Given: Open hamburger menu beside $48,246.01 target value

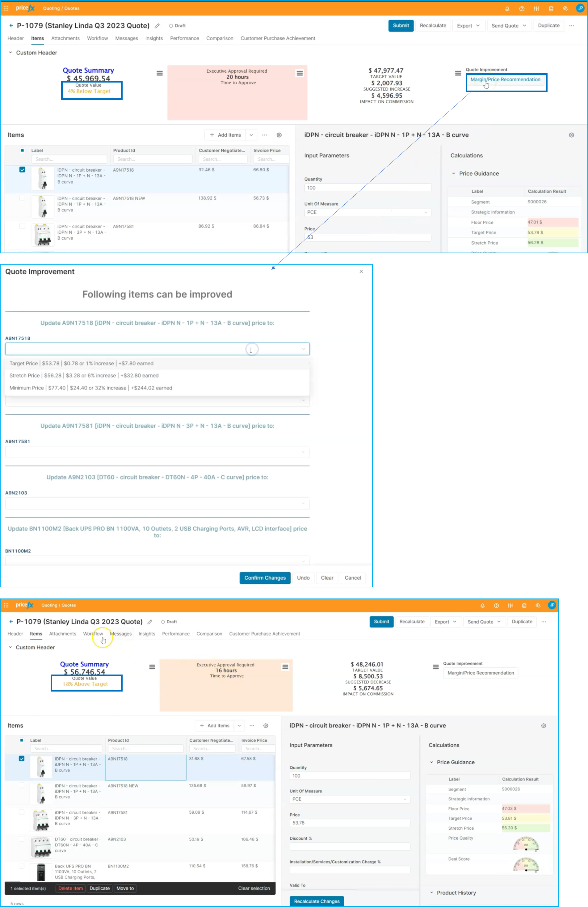Looking at the screenshot, I should click(436, 667).
